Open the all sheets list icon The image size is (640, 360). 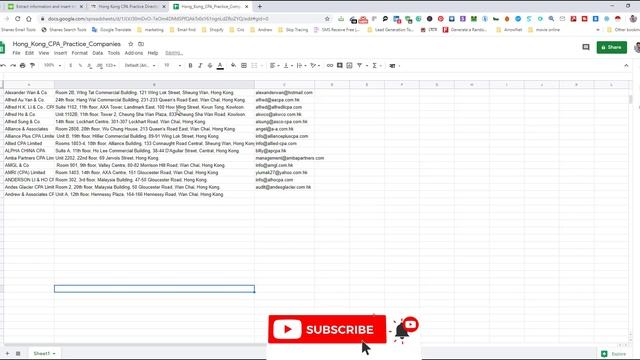[18, 353]
